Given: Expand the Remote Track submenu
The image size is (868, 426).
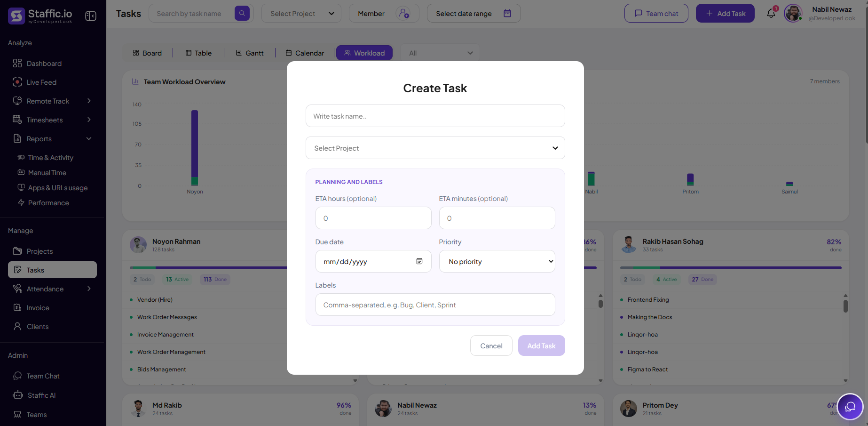Looking at the screenshot, I should [89, 101].
